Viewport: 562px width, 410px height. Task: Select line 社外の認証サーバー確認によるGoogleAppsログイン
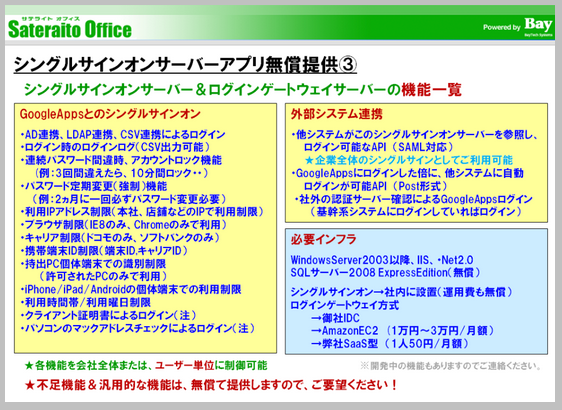pos(414,199)
